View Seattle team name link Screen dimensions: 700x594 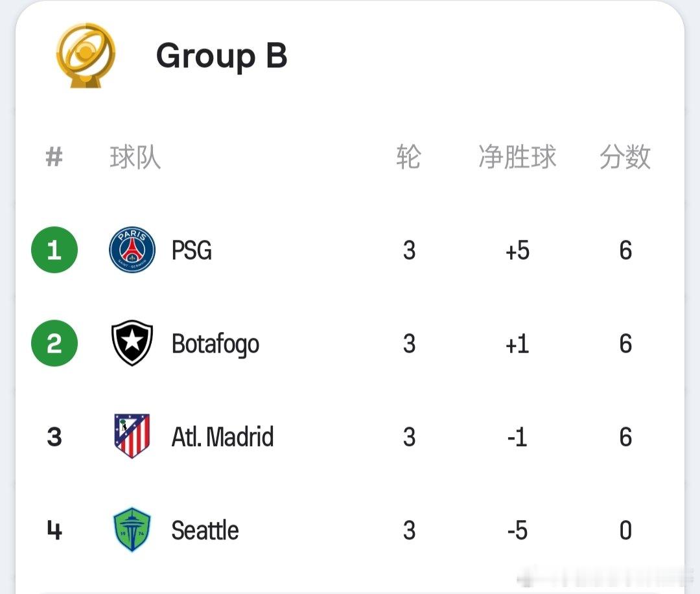(205, 530)
